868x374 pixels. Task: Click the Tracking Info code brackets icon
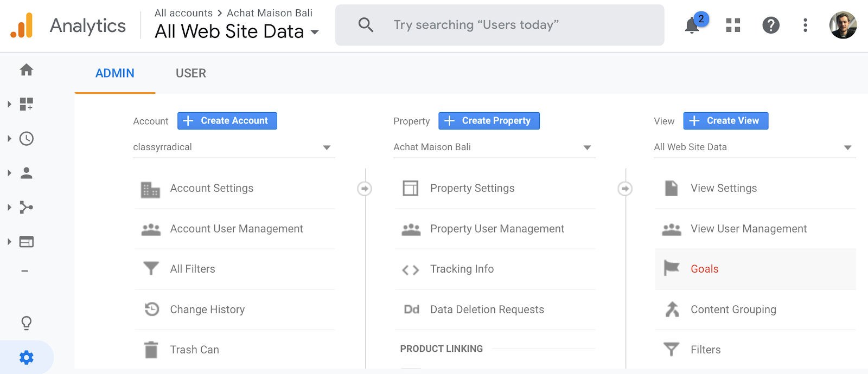pyautogui.click(x=411, y=269)
